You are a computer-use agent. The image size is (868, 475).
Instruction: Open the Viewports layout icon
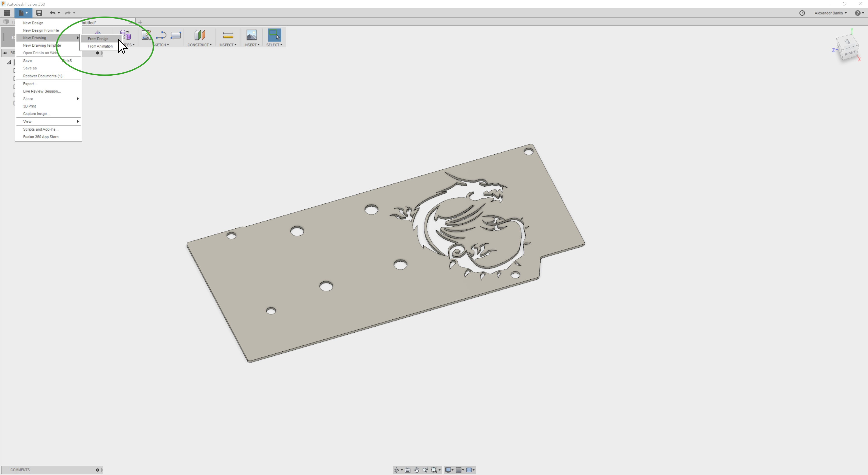(469, 470)
